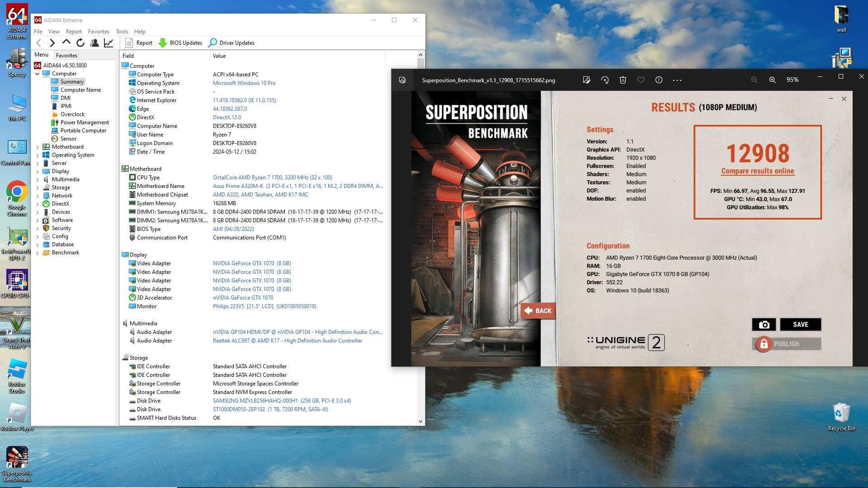Open the Help menu in AIDA64
Image resolution: width=868 pixels, height=488 pixels.
(140, 32)
